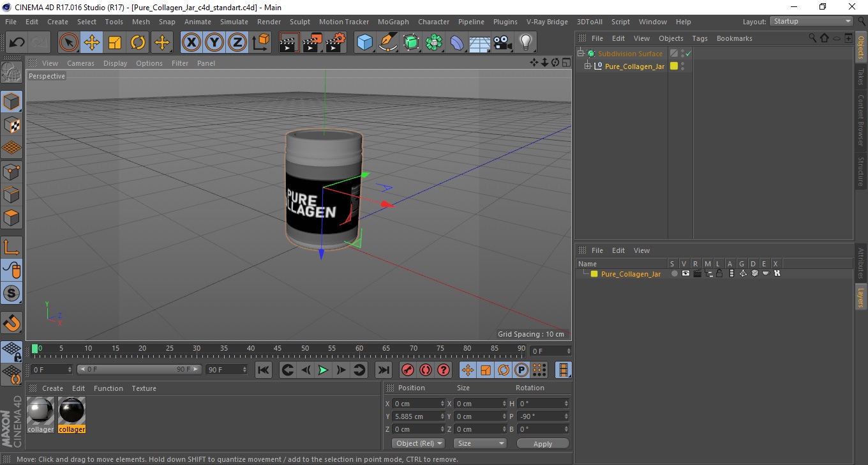Open the Floor environment icon
Image resolution: width=868 pixels, height=465 pixels.
[479, 43]
